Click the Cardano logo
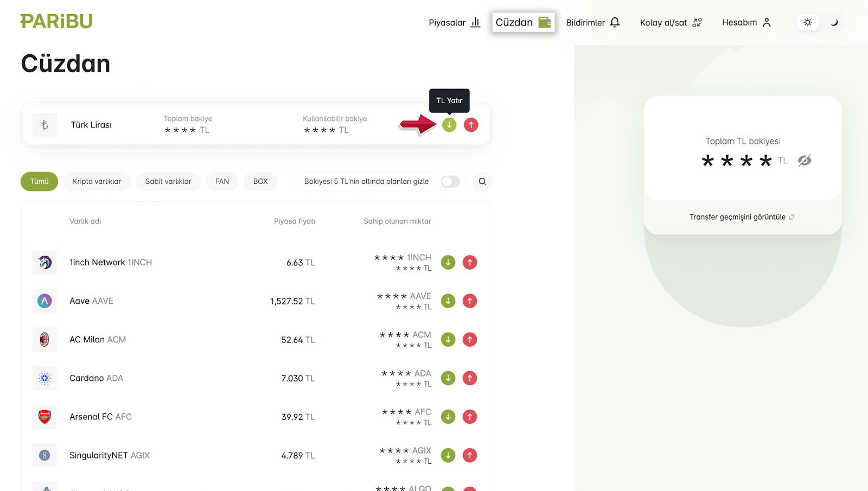Screen dimensions: 868x491 [x=44, y=378]
